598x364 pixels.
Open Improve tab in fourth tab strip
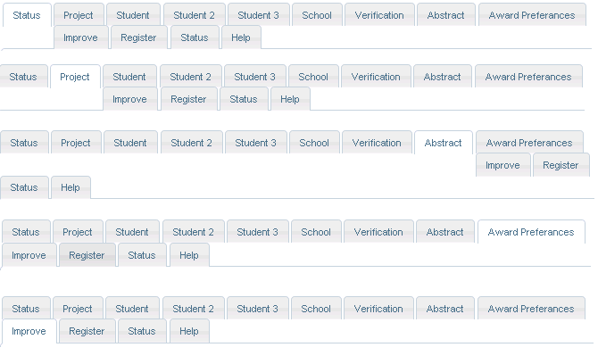[x=29, y=255]
